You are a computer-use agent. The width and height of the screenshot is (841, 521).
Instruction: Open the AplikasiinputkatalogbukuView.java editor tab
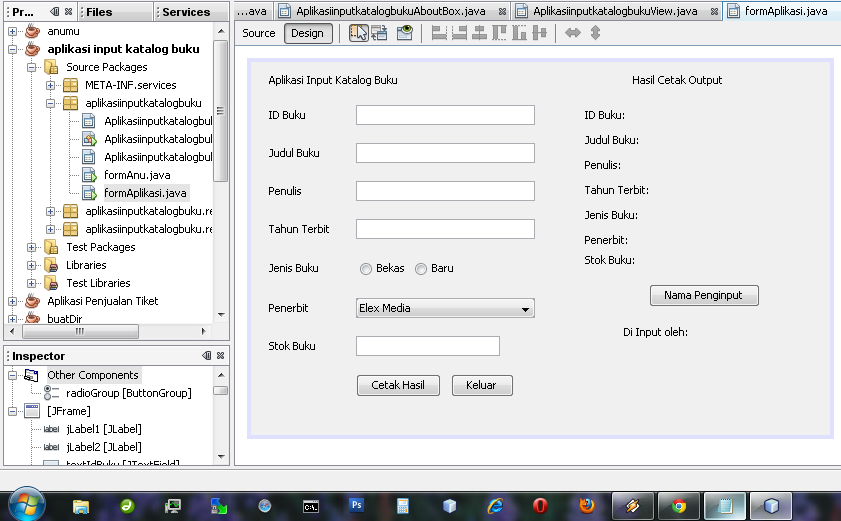coord(615,11)
